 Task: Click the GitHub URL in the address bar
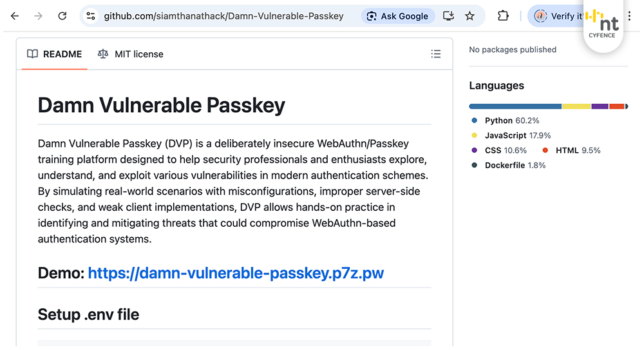click(223, 16)
